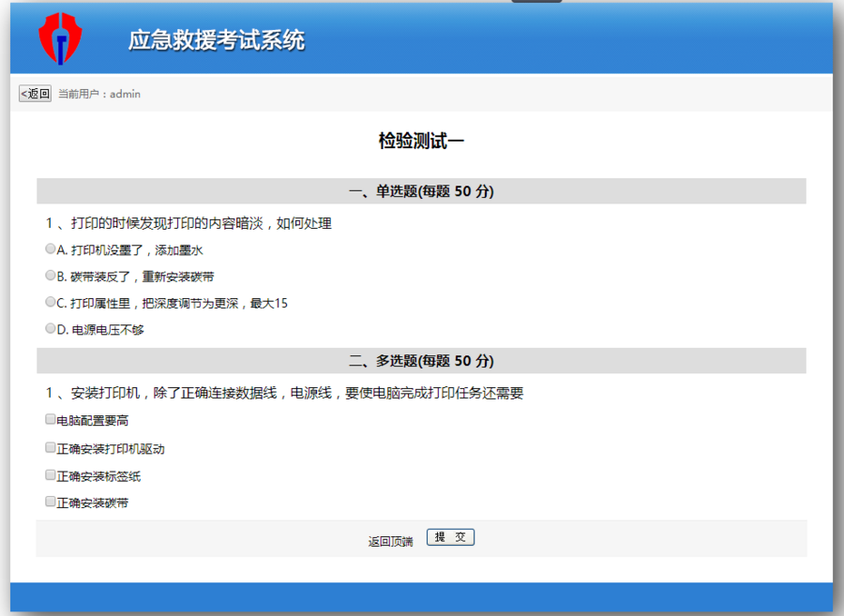
Task: Check the 正确安装碳带 checkbox
Action: tap(50, 502)
